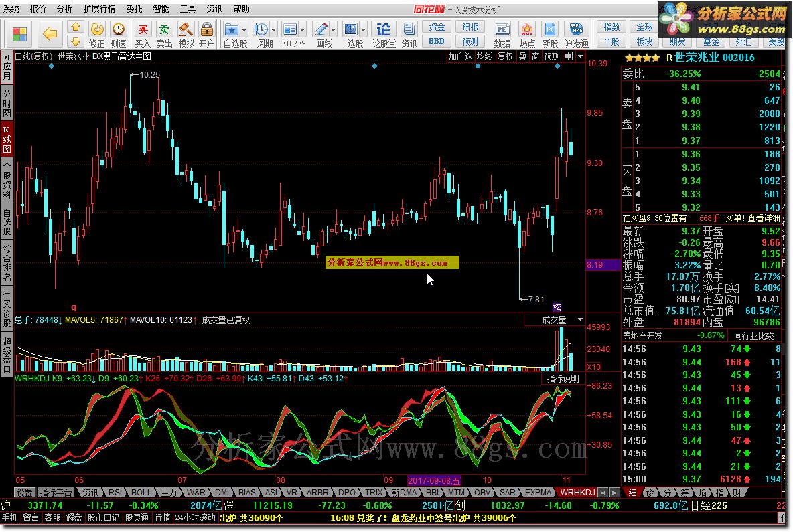This screenshot has height=532, width=793.
Task: Click the indicator tabs scroll-right arrow
Action: pos(614,492)
